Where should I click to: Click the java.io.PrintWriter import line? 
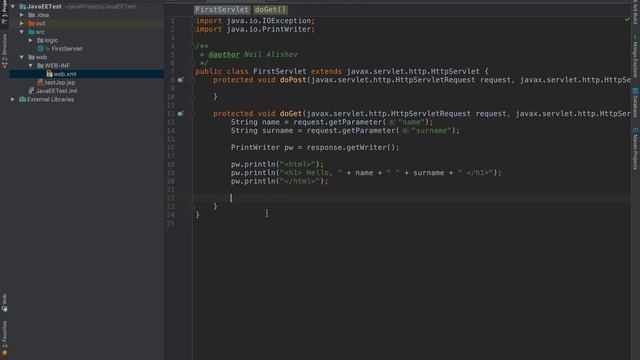[x=255, y=29]
